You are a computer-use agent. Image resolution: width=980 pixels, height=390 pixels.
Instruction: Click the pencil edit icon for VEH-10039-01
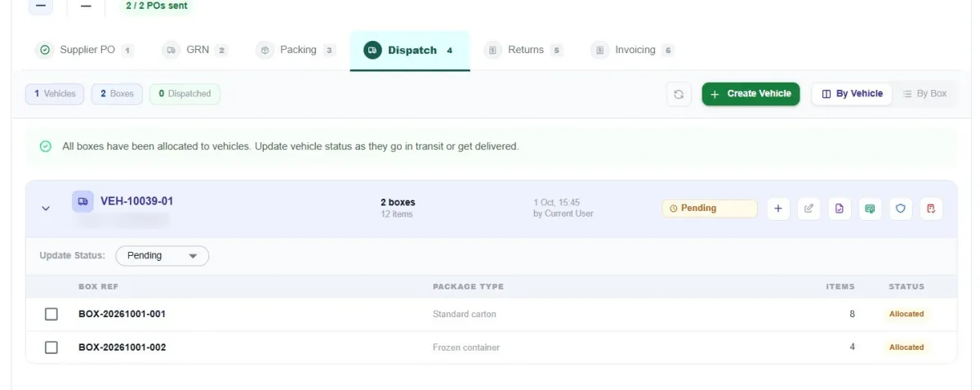tap(808, 208)
